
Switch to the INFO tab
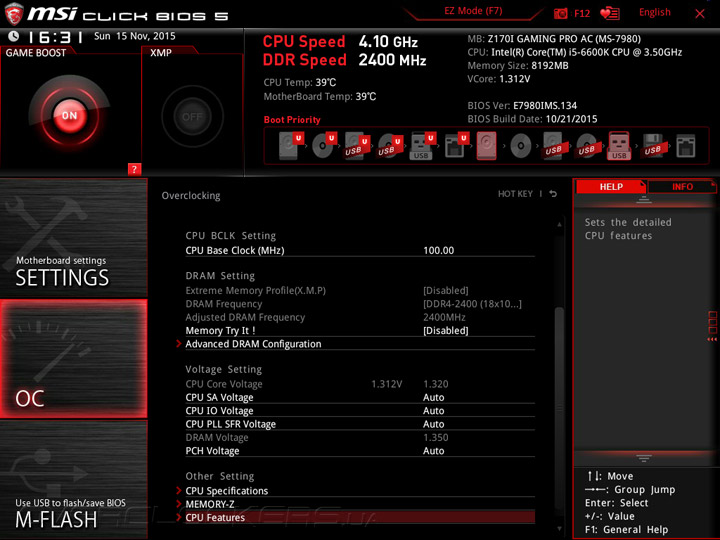[x=681, y=186]
